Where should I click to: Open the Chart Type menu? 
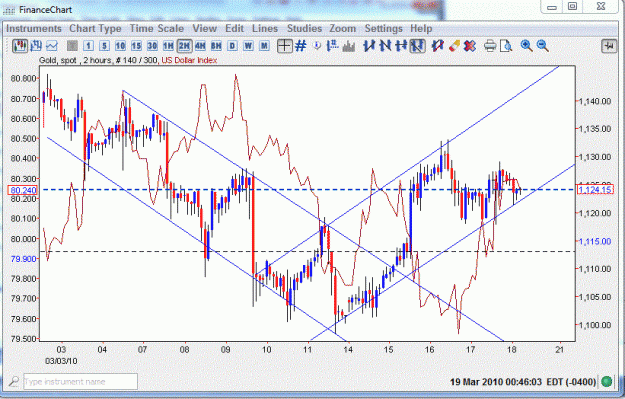pyautogui.click(x=95, y=29)
